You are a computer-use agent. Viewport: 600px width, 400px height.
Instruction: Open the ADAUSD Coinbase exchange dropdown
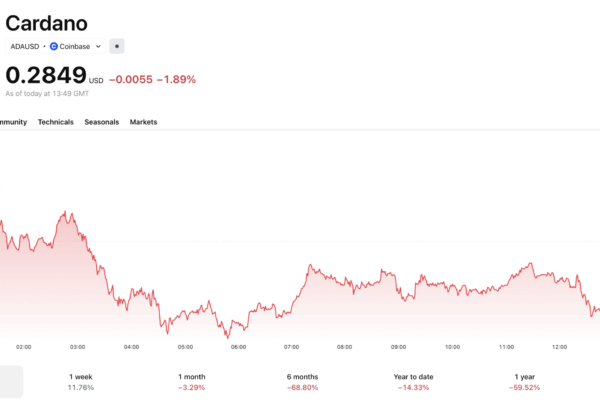(x=55, y=46)
